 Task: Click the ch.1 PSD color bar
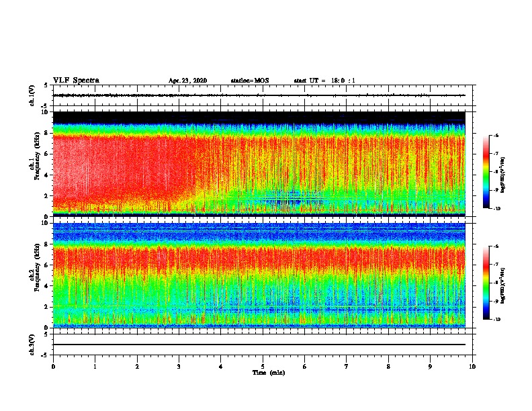(486, 172)
